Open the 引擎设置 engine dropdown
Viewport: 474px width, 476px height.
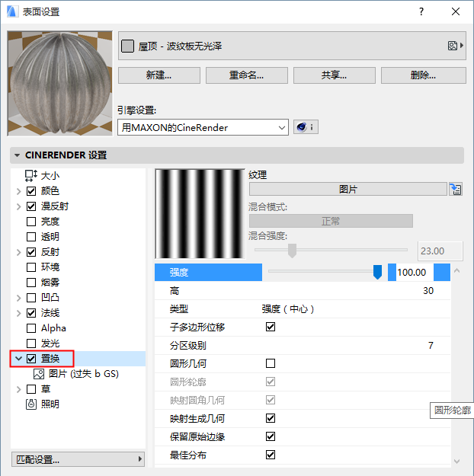[203, 127]
